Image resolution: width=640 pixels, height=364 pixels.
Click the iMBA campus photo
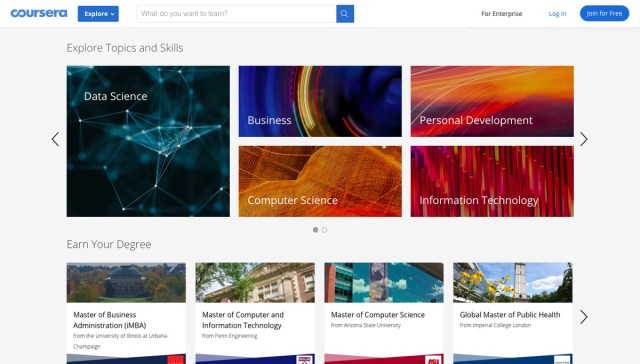(x=126, y=282)
